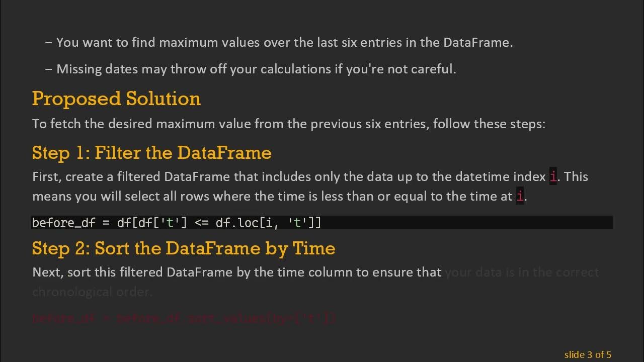Click the red inline code 'i' after 'datetime index'
The image size is (644, 362).
(x=553, y=177)
